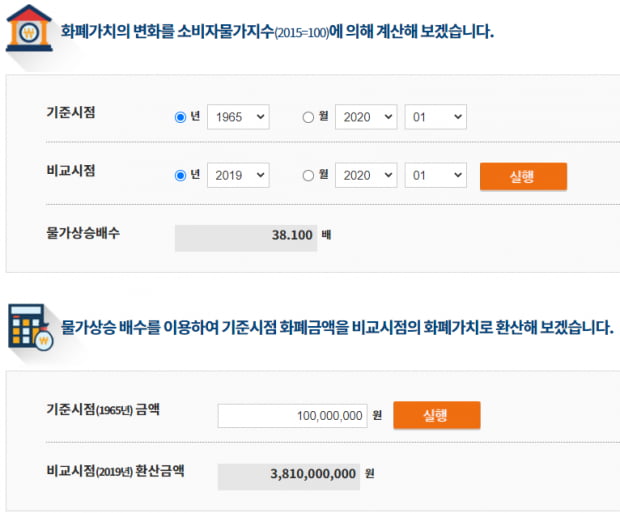The height and width of the screenshot is (513, 620).
Task: Open the 비교시점 month 01 dropdown
Action: pyautogui.click(x=436, y=175)
